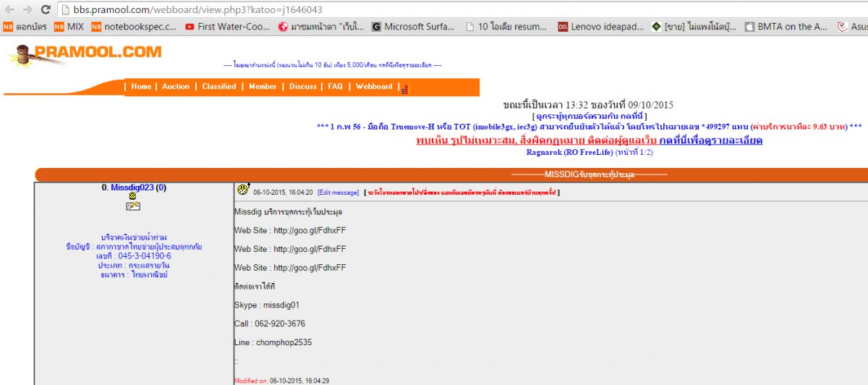This screenshot has width=868, height=385.
Task: Open the มายมหน้าตา bookmark
Action: click(321, 27)
